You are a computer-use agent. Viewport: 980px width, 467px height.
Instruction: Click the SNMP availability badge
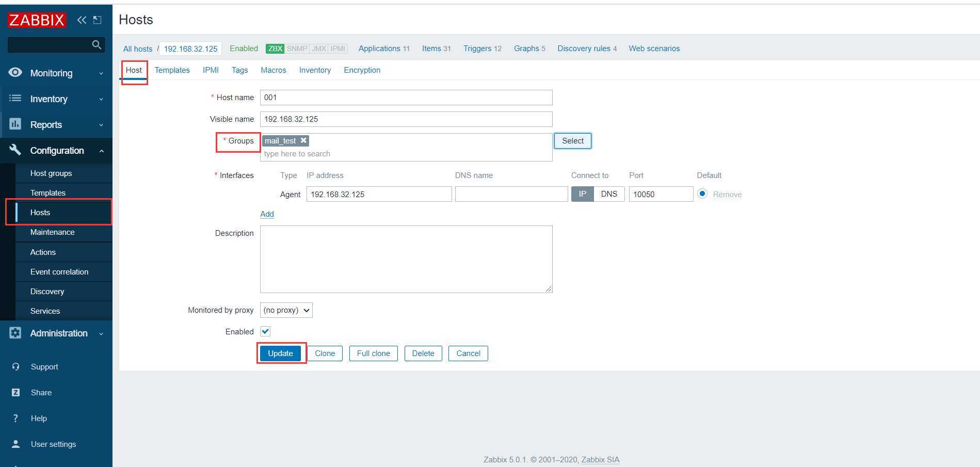[297, 49]
